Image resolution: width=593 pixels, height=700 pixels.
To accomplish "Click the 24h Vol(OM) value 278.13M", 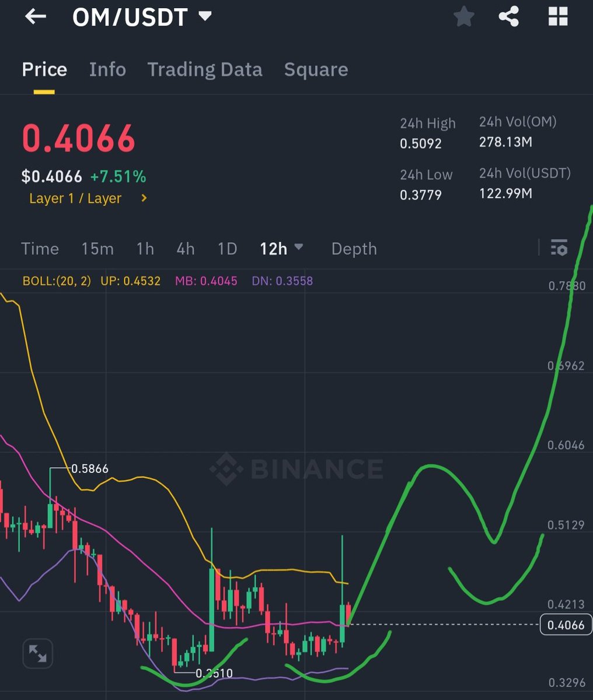I will 505,142.
